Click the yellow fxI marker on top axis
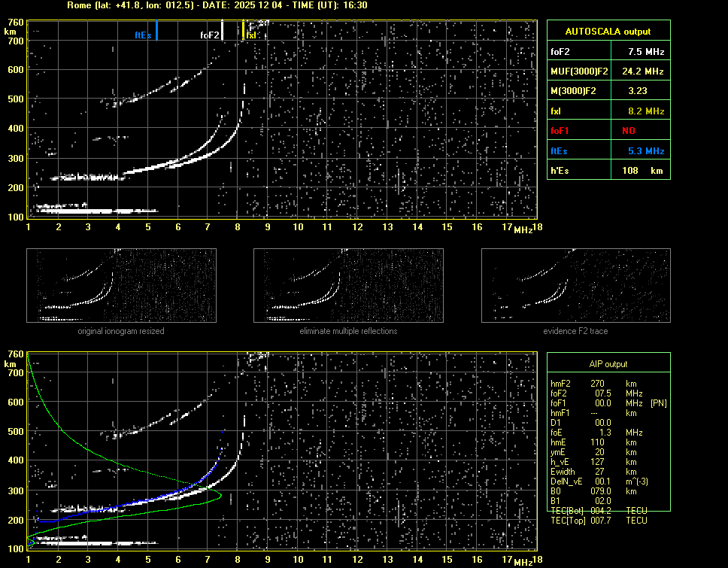Screen dimensions: 728x568 point(244,31)
